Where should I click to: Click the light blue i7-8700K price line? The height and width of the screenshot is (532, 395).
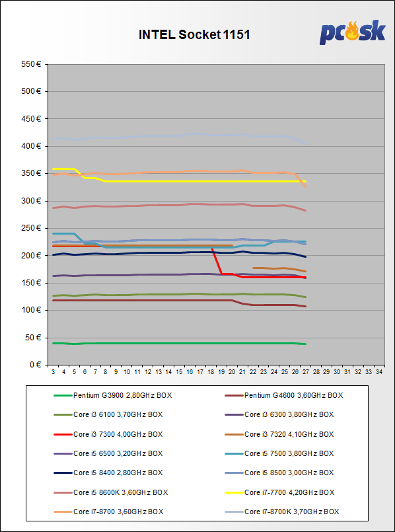click(180, 135)
